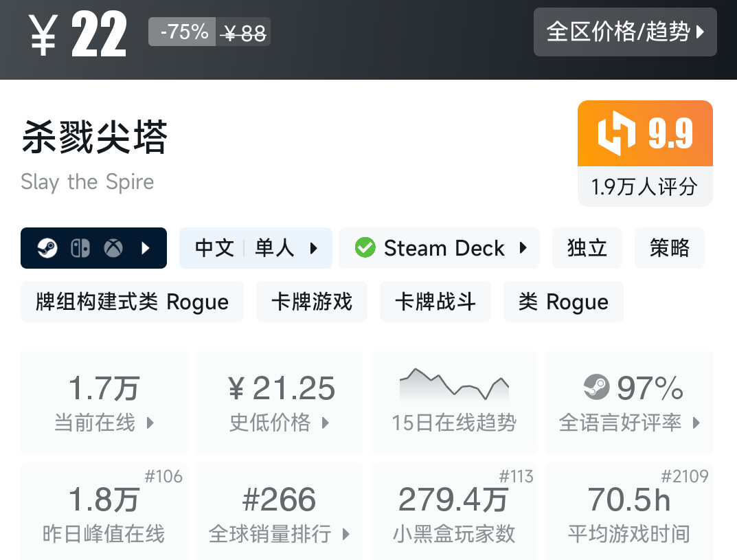
Task: Select the 卡牌战斗 tag
Action: [435, 302]
